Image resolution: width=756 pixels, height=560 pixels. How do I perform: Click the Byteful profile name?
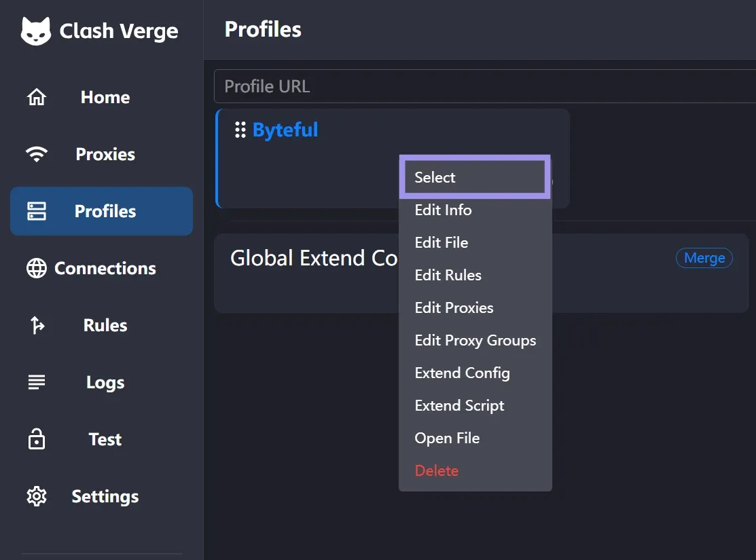[x=285, y=130]
